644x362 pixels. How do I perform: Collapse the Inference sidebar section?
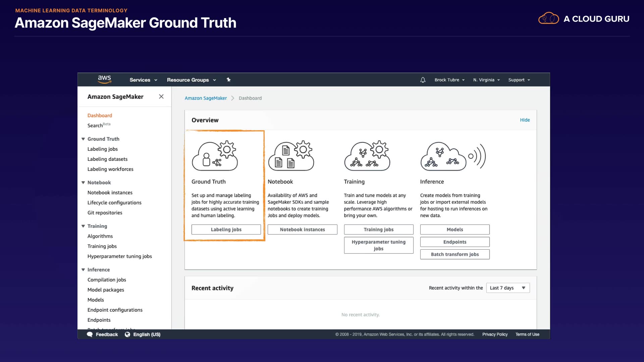click(x=83, y=269)
